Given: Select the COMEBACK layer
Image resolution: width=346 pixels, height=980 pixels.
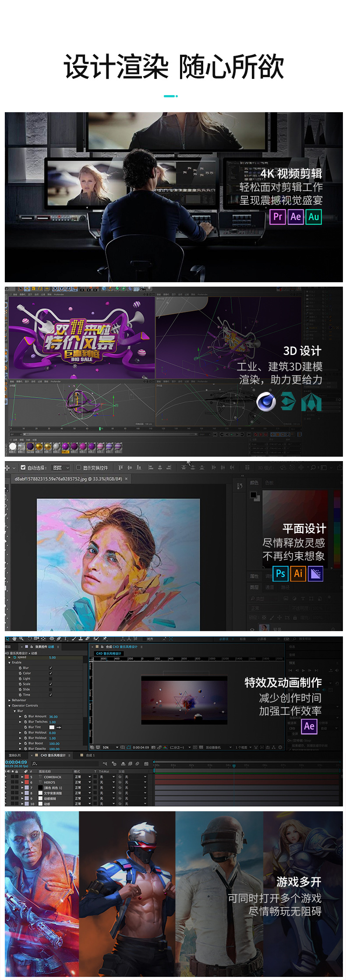Looking at the screenshot, I should click(x=53, y=777).
